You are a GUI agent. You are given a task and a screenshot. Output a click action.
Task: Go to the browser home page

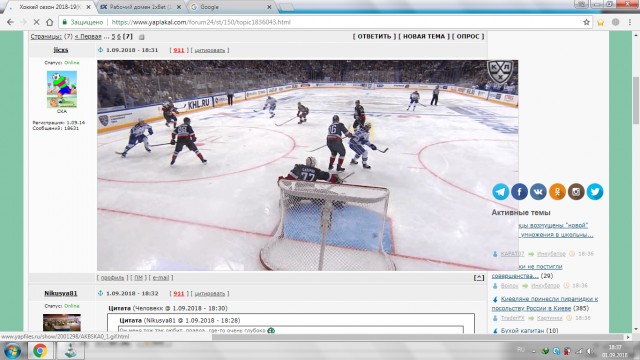pyautogui.click(x=49, y=22)
